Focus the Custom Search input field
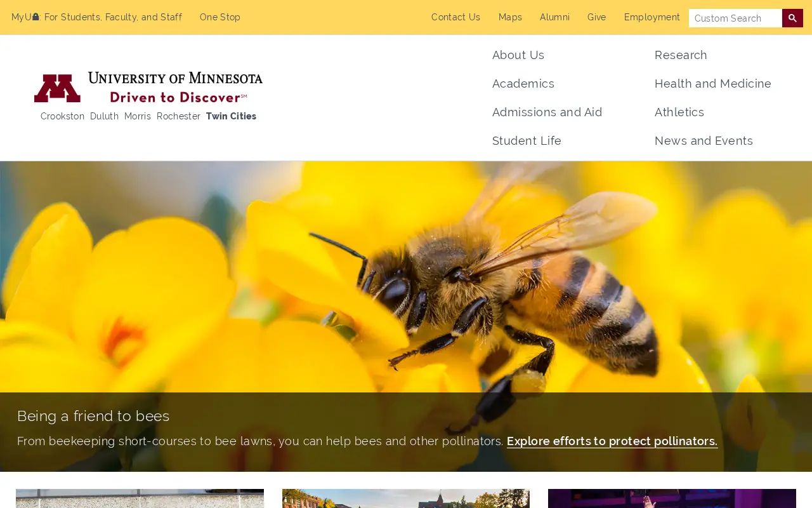The width and height of the screenshot is (812, 508). point(735,18)
